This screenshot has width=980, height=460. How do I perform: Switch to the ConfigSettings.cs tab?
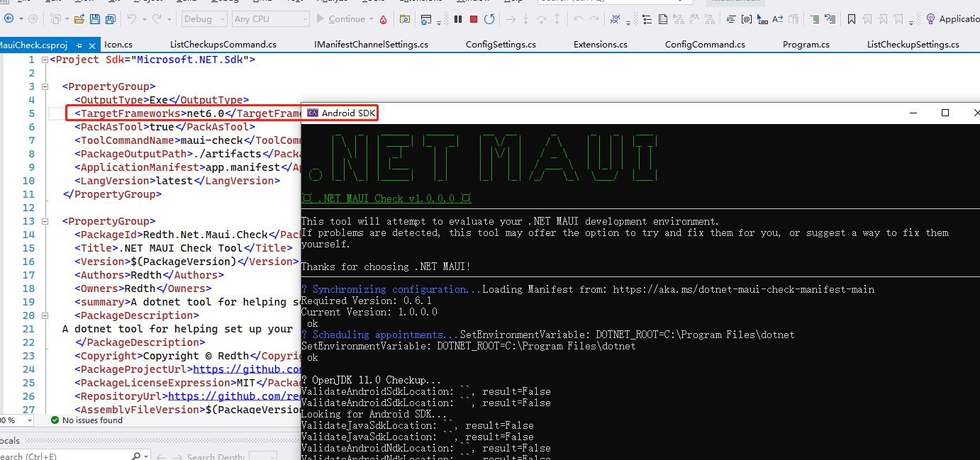(501, 44)
